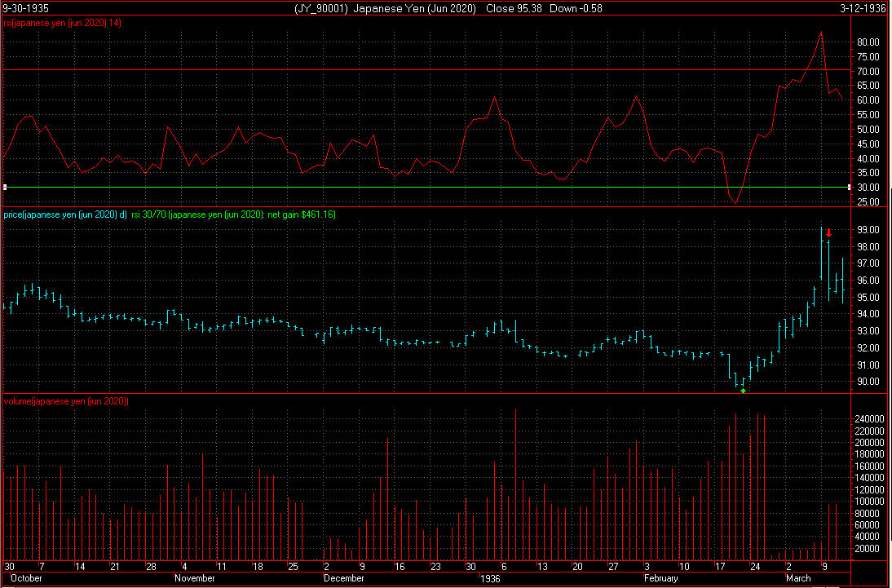Viewport: 892px width, 588px height.
Task: Click the red sell signal arrow
Action: coord(828,232)
